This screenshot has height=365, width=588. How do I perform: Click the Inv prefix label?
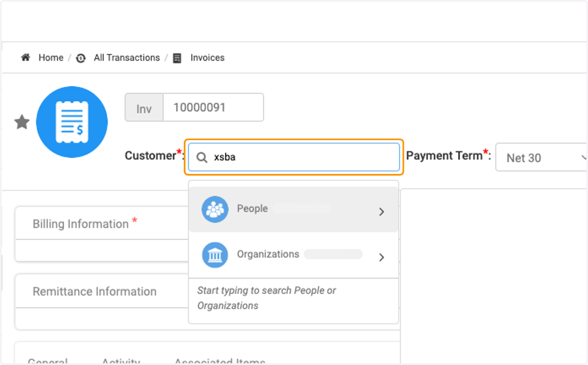click(144, 108)
